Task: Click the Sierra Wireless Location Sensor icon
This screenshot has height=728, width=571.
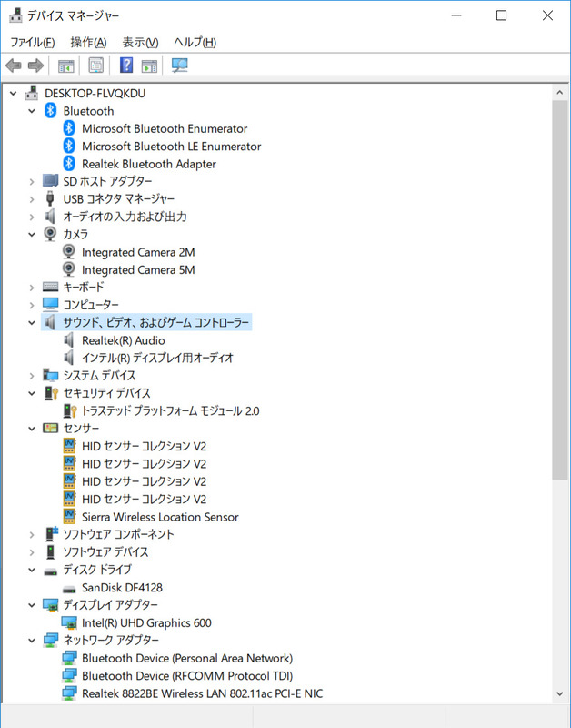Action: click(x=69, y=516)
